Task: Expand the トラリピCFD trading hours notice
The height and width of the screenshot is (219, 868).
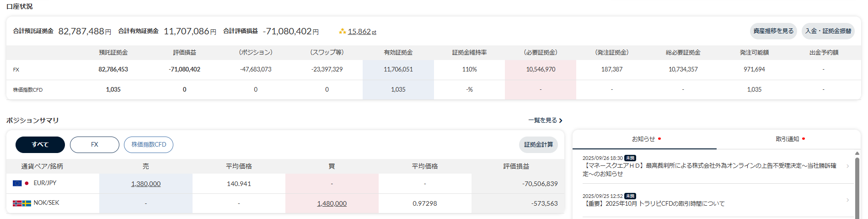Action: point(847,200)
